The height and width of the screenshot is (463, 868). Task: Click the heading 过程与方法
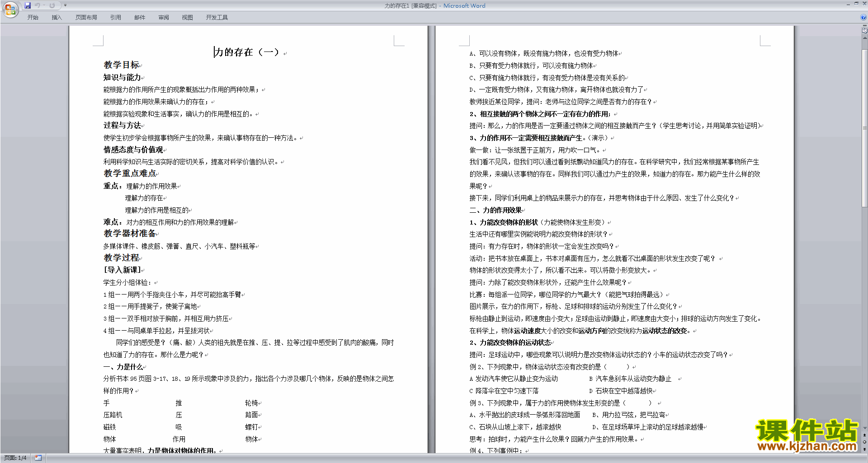tap(122, 125)
